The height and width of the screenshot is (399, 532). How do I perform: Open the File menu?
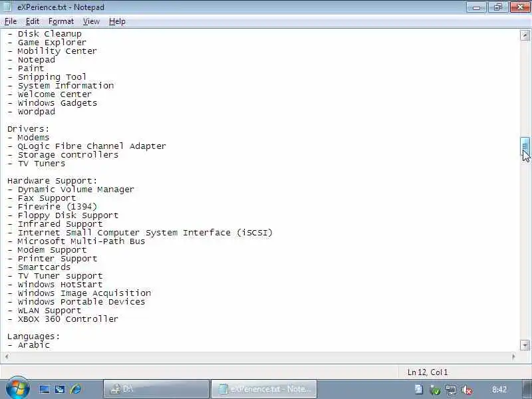[x=11, y=21]
